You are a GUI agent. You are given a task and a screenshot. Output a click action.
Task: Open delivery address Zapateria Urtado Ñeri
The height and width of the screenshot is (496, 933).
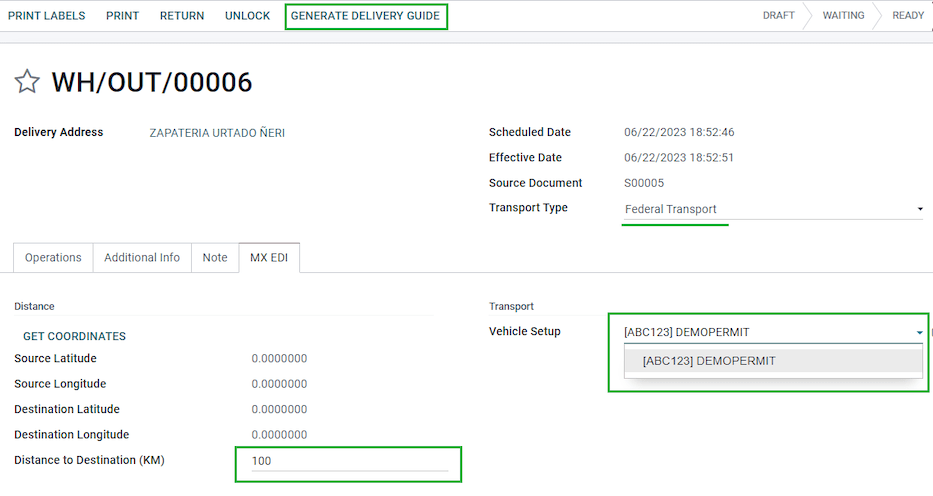point(217,133)
